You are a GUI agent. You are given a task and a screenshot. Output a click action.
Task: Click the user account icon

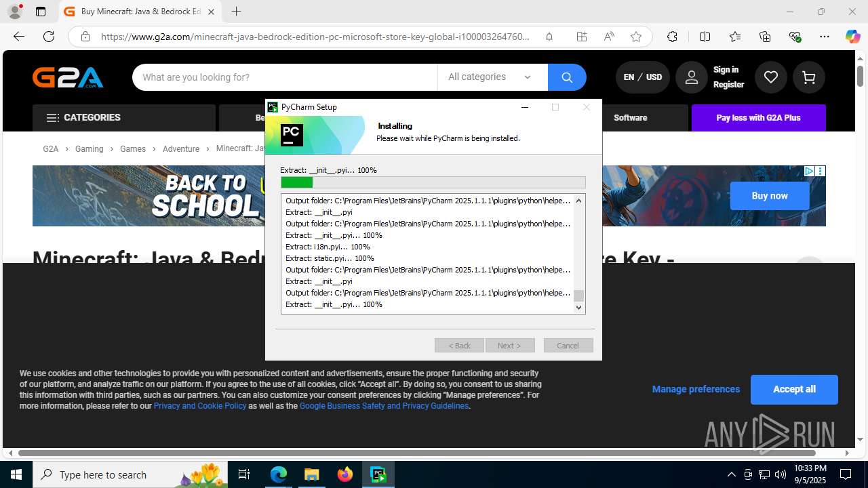(692, 77)
